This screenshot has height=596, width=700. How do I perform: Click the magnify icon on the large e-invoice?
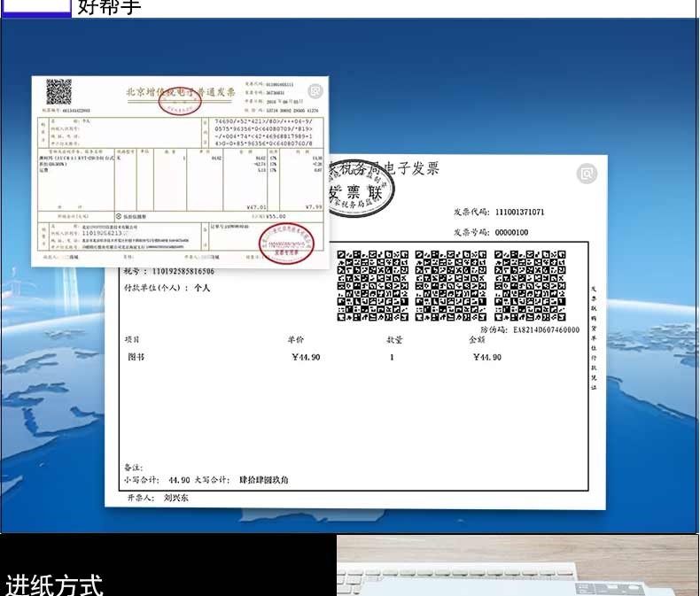tap(587, 173)
